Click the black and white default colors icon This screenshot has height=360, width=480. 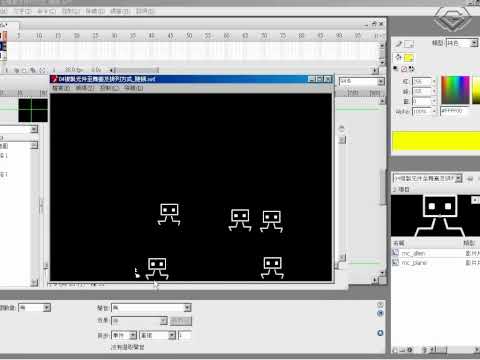click(396, 69)
